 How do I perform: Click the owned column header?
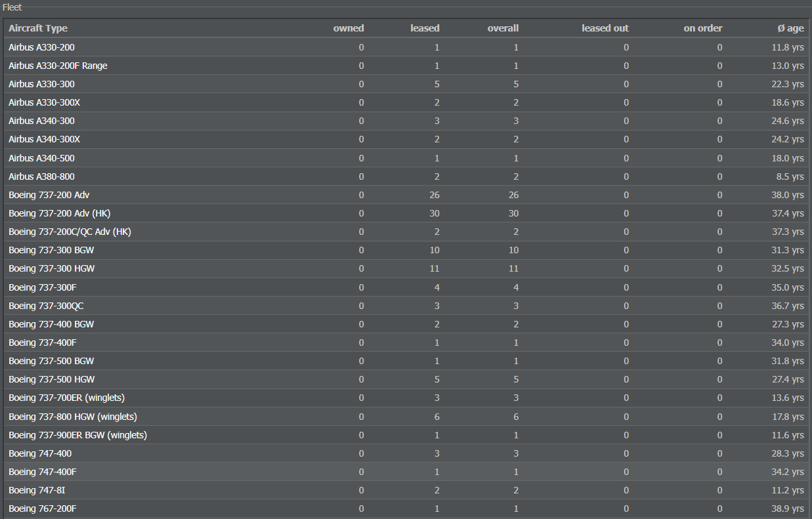[x=349, y=28]
